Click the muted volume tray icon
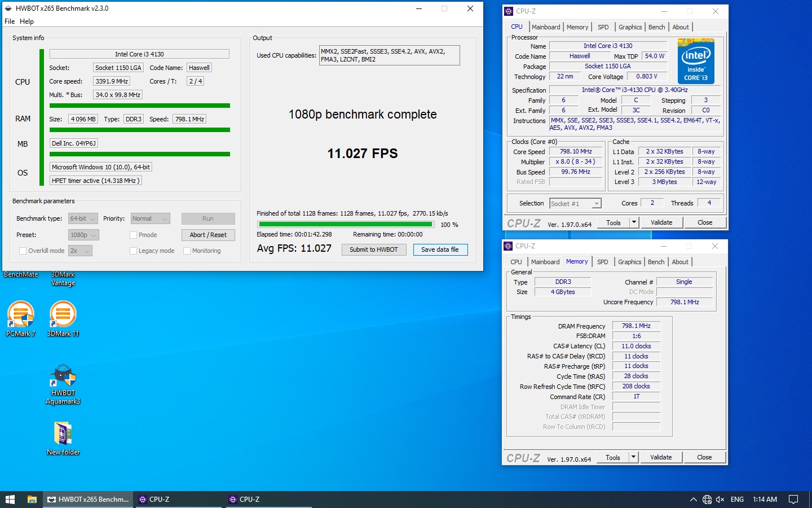The image size is (812, 508). pos(720,500)
